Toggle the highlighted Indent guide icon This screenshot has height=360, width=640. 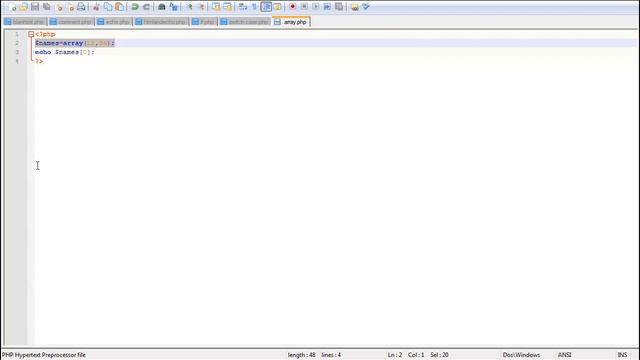(266, 7)
